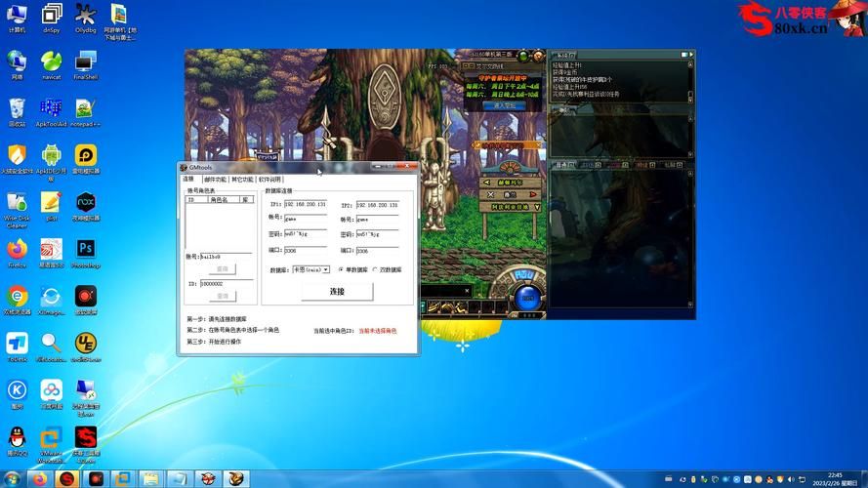Image resolution: width=868 pixels, height=488 pixels.
Task: Open the Photoshop desktop shortcut
Action: click(x=85, y=254)
